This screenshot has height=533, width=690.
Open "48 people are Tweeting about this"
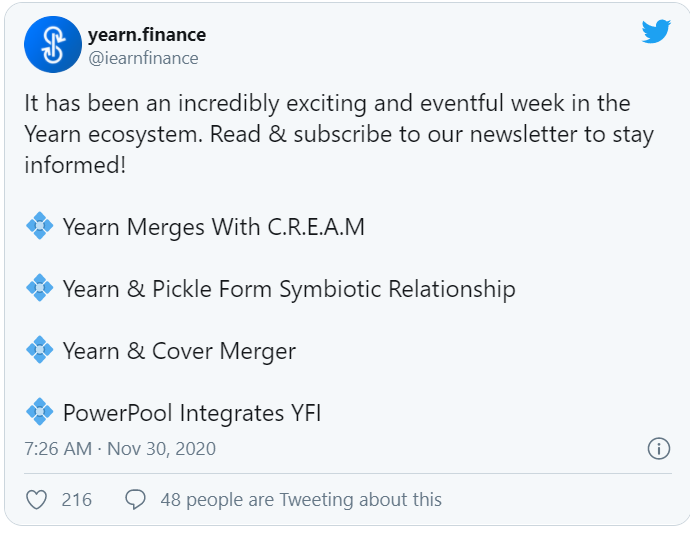click(x=301, y=499)
